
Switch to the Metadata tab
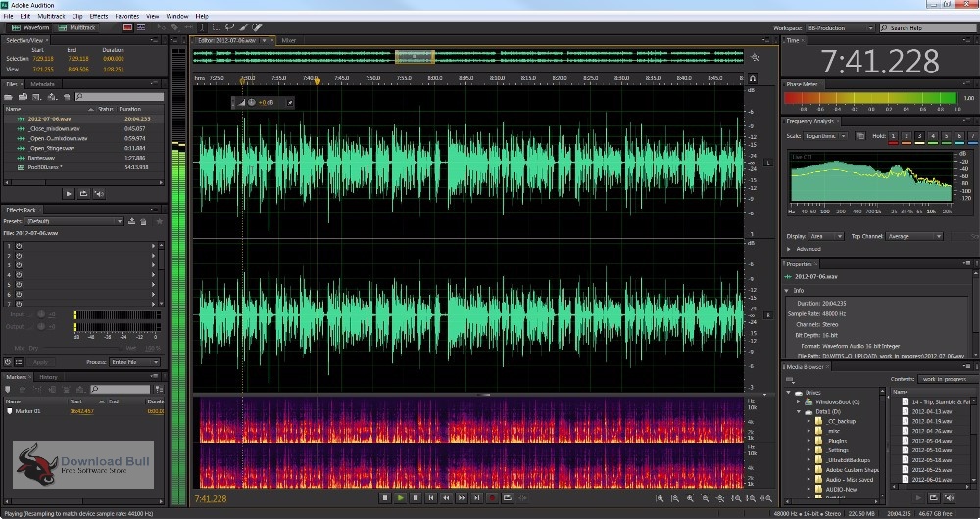pyautogui.click(x=42, y=84)
